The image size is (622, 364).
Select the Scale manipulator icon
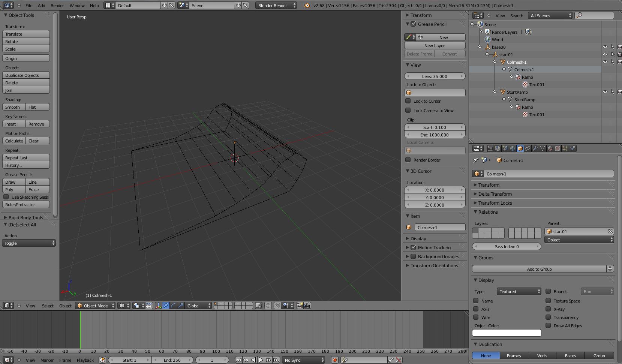point(181,306)
